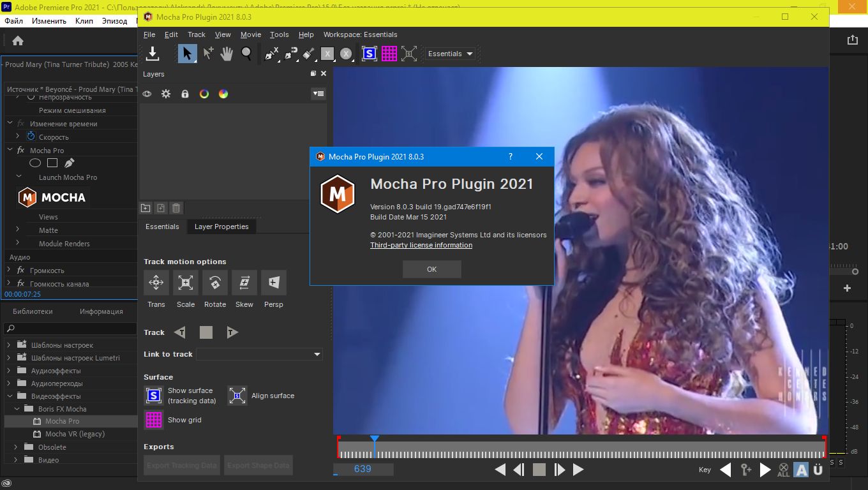The image size is (868, 490).
Task: Click the Export Shape Data button
Action: [x=258, y=465]
